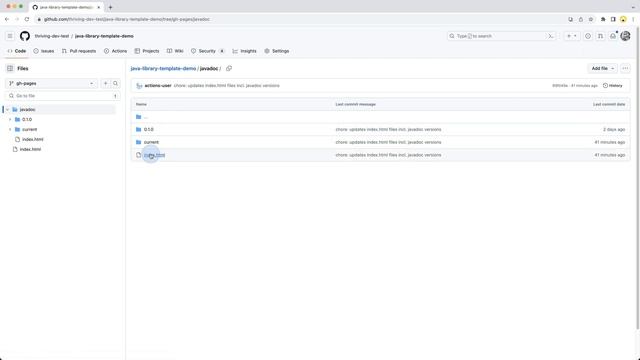Viewport: 640px width, 360px height.
Task: Switch to the Projects tab
Action: coord(147,51)
